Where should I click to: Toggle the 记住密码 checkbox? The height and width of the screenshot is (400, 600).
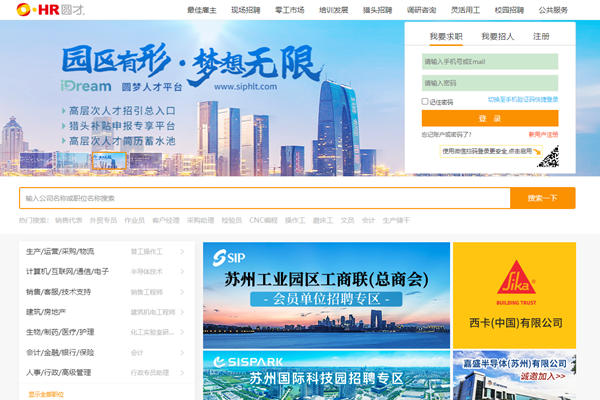pos(425,101)
